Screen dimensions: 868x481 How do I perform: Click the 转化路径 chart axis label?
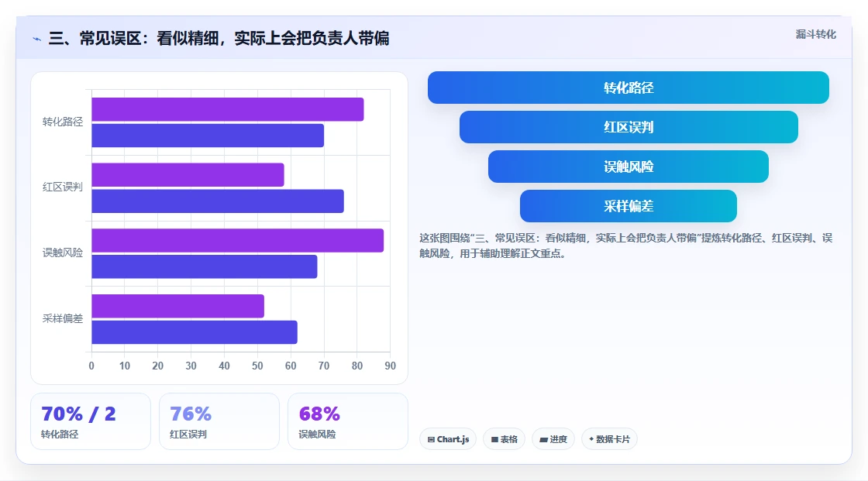(x=63, y=122)
